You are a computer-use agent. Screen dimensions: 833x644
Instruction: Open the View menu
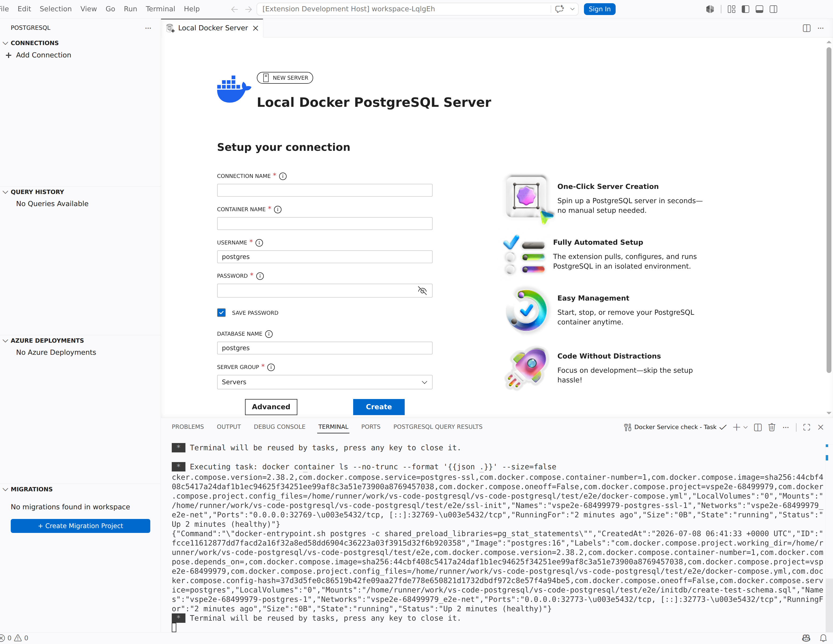(89, 9)
